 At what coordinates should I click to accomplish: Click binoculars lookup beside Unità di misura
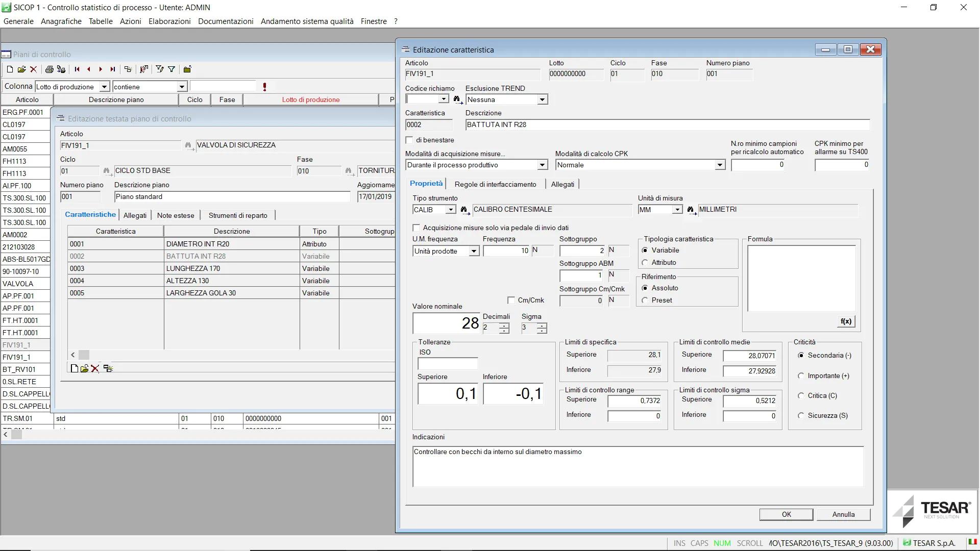pos(691,210)
